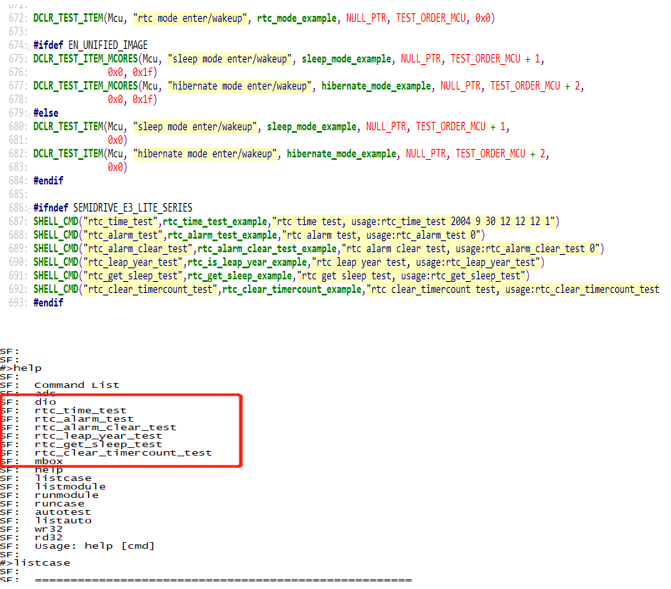This screenshot has width=671, height=589.
Task: Click the "listmodule" command in help output
Action: (66, 486)
